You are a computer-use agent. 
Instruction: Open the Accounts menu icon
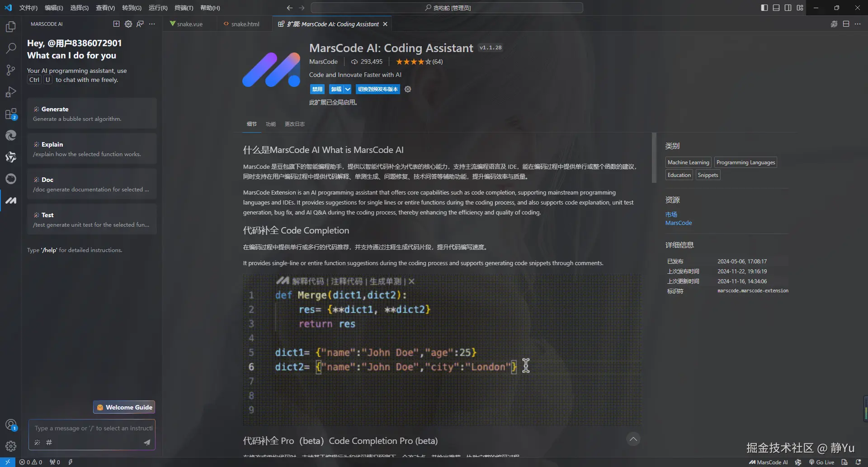click(11, 425)
